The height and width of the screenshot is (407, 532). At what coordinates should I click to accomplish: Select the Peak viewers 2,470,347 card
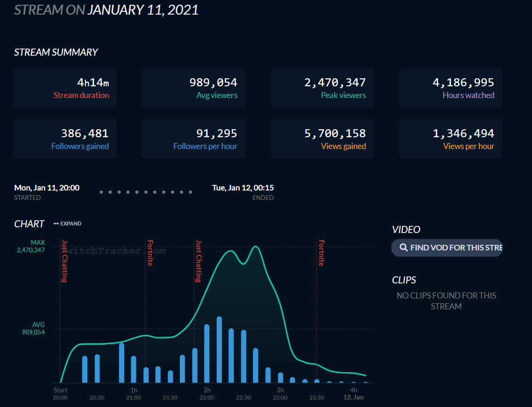tap(322, 88)
